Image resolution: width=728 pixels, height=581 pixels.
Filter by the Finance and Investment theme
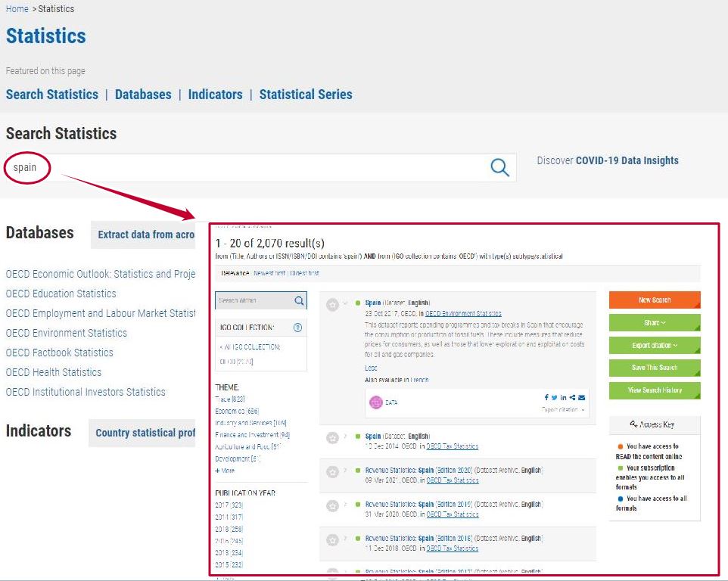point(252,435)
